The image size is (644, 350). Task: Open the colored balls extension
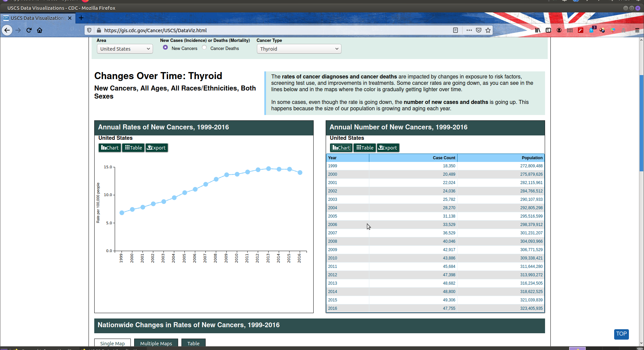(602, 30)
